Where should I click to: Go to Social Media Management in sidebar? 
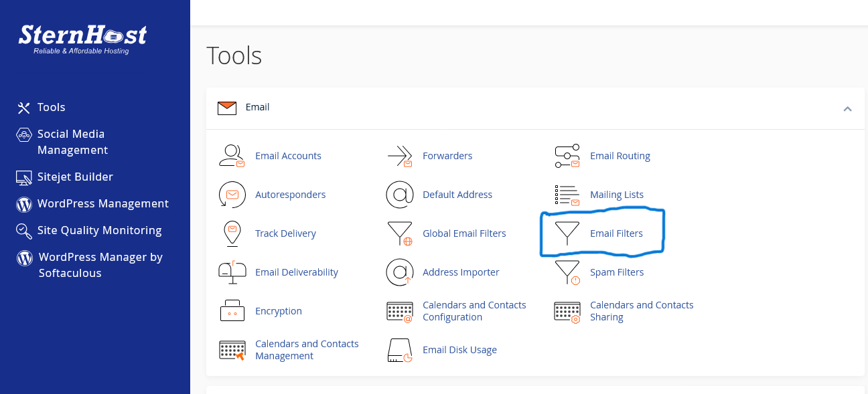[x=72, y=142]
